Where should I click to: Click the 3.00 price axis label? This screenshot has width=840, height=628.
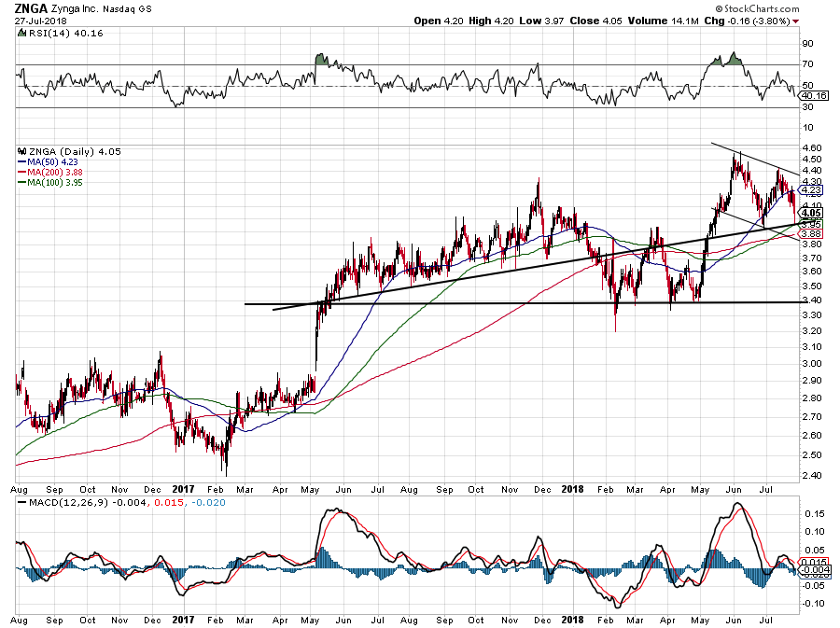pos(812,364)
